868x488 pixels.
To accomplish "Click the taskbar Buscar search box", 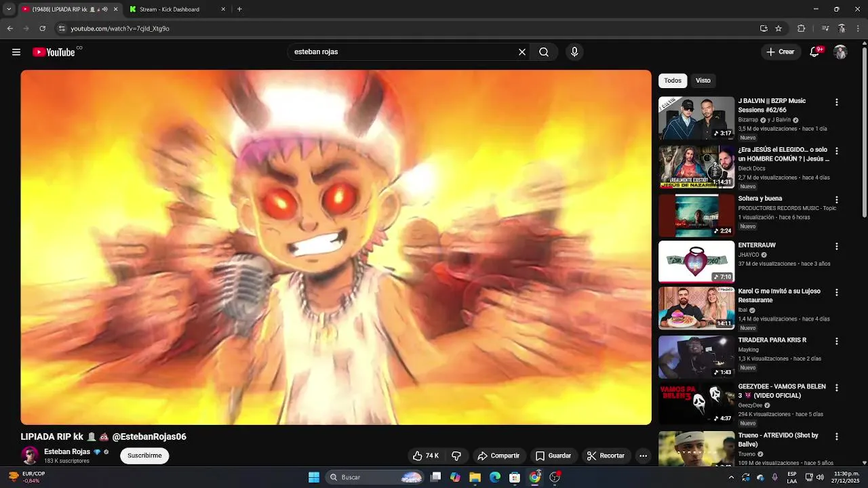I will pos(375,478).
